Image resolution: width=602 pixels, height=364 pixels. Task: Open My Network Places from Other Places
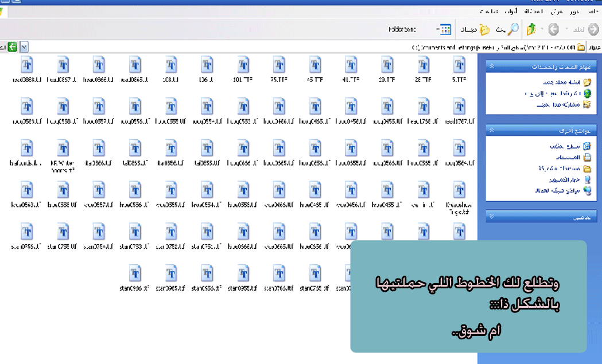click(x=560, y=190)
